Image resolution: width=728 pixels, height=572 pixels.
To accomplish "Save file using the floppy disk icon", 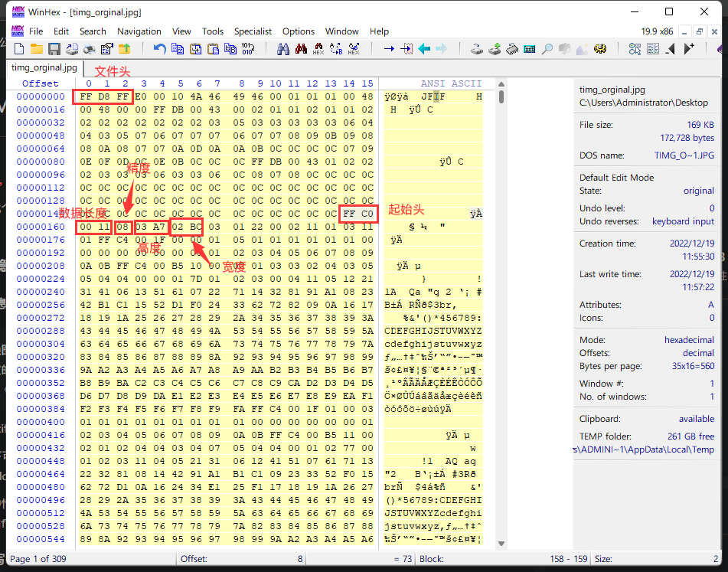I will (x=54, y=48).
